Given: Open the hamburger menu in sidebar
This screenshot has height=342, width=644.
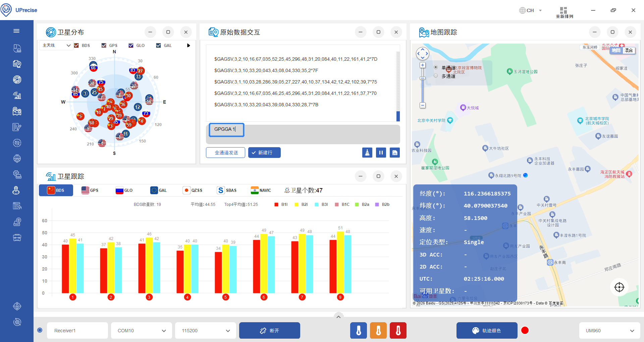Looking at the screenshot, I should click(16, 31).
